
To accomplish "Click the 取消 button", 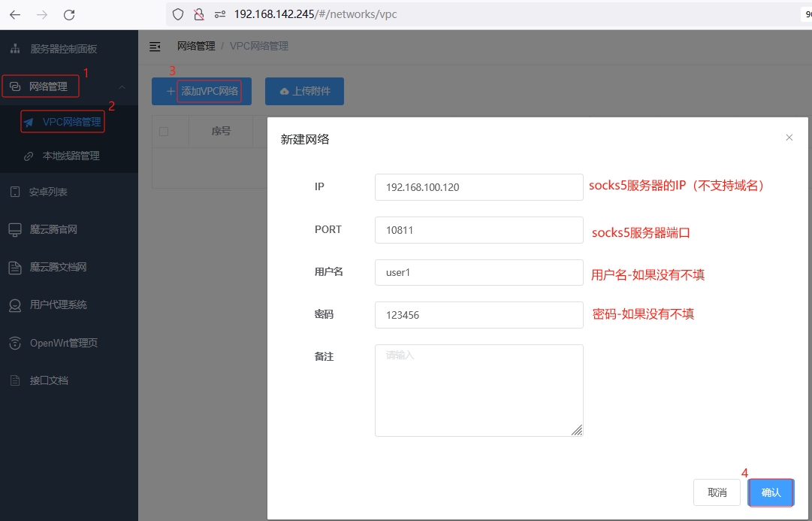I will pyautogui.click(x=717, y=492).
